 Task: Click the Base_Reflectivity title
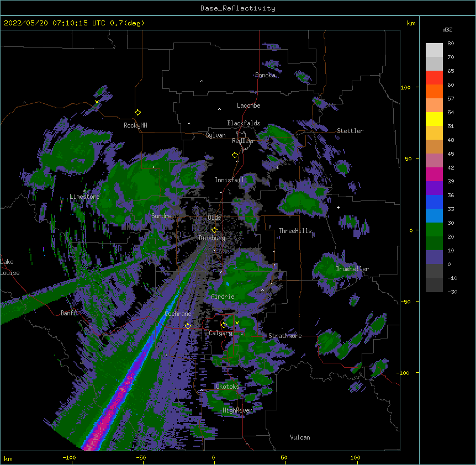coord(238,8)
